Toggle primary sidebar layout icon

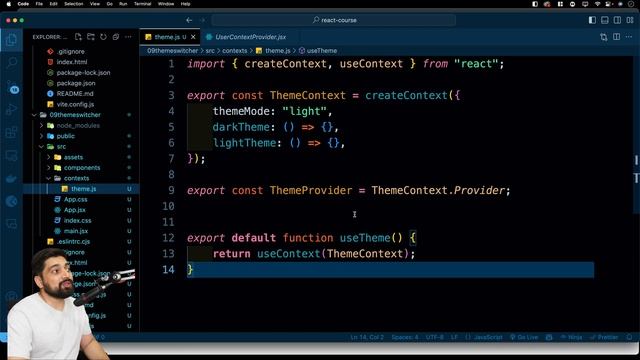(592, 20)
